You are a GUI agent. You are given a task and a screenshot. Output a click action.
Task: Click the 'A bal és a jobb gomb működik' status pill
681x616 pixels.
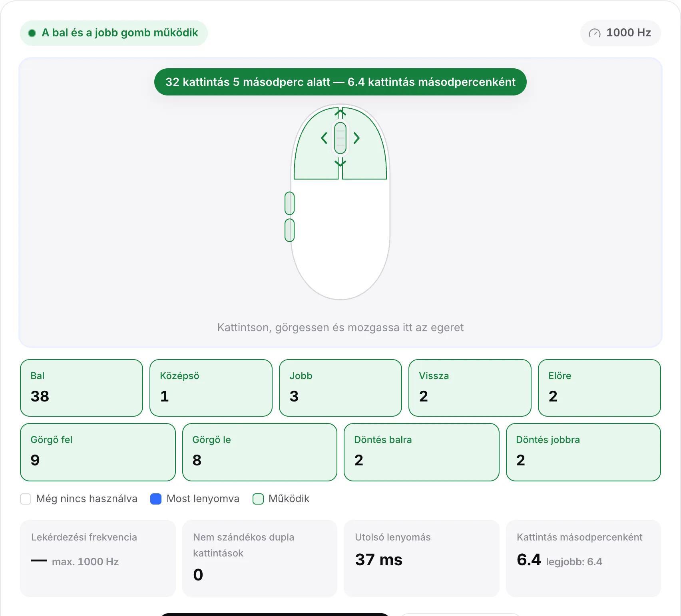[114, 33]
